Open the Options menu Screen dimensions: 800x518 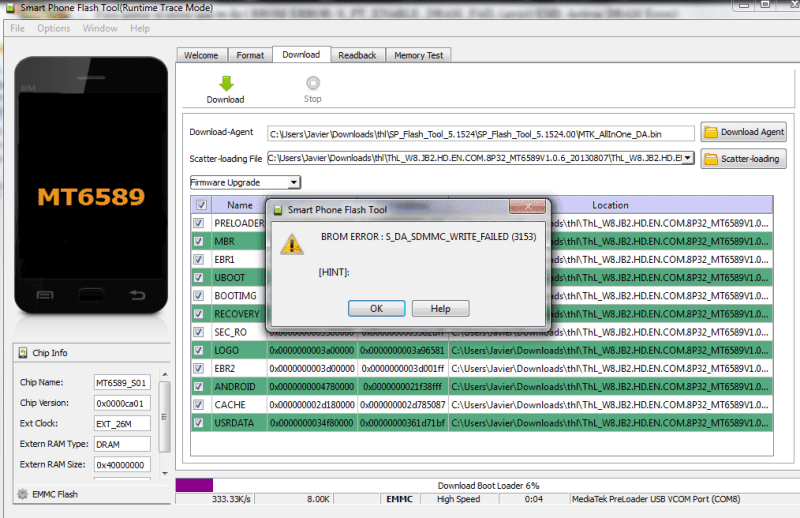tap(54, 29)
